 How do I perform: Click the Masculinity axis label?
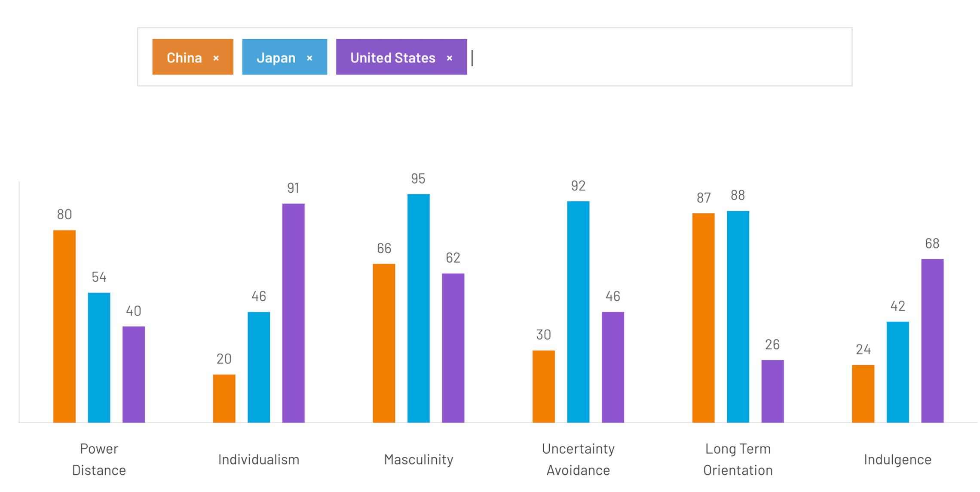[x=418, y=459]
